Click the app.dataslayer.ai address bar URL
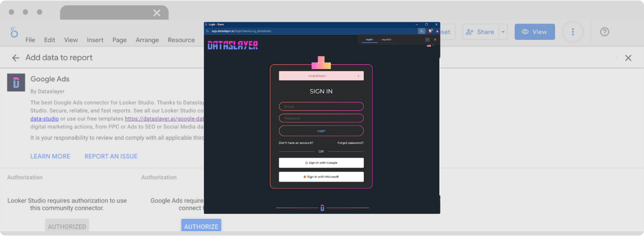 (x=242, y=31)
